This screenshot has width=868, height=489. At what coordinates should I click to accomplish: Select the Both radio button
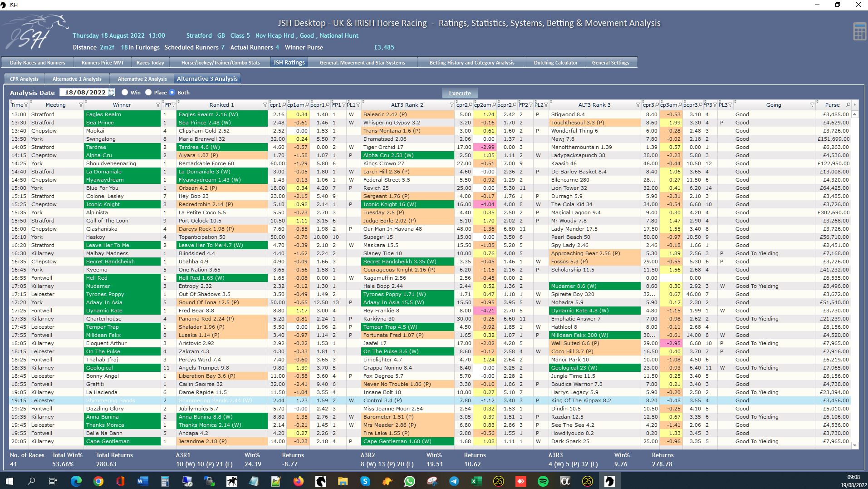click(x=172, y=92)
